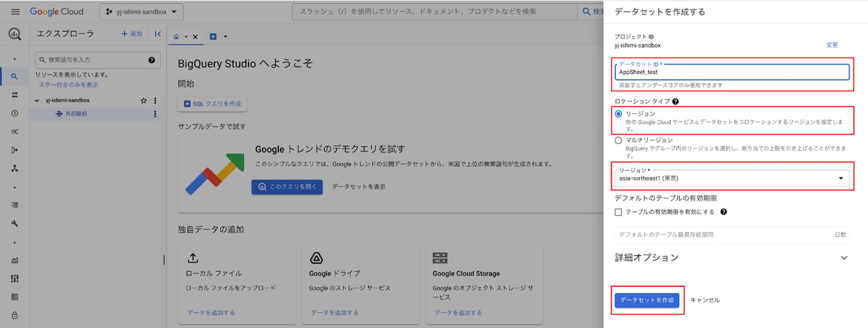Open Monitoring chart sidebar icon
This screenshot has width=868, height=328.
tap(15, 260)
